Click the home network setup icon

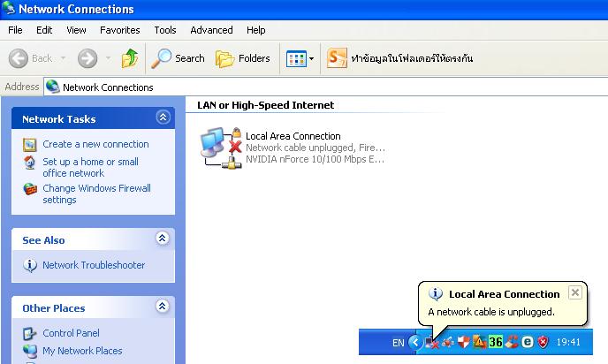point(30,163)
